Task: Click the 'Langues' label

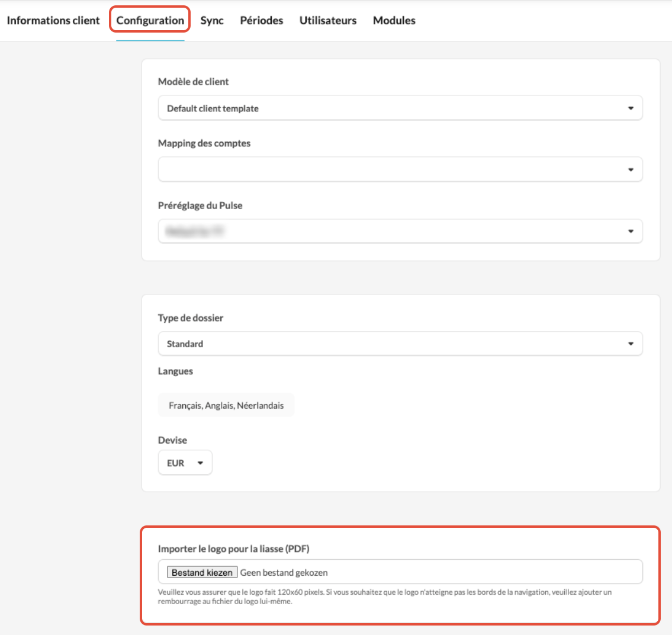Action: [175, 371]
